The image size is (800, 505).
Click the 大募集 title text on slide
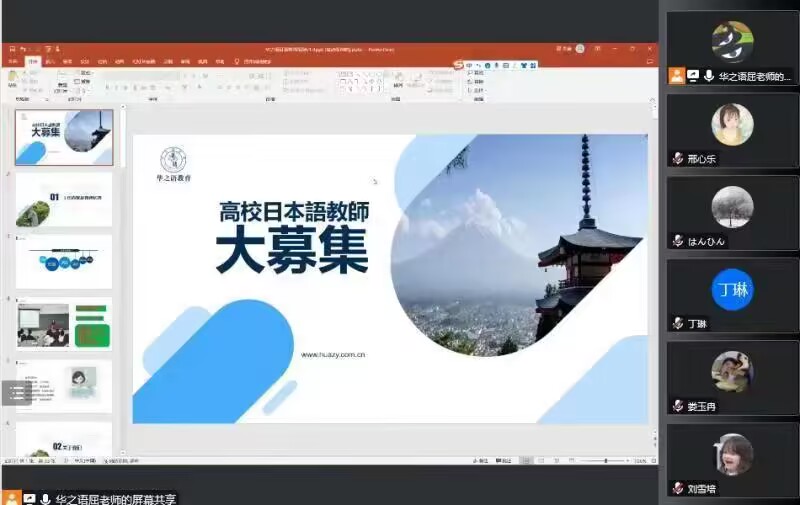292,251
